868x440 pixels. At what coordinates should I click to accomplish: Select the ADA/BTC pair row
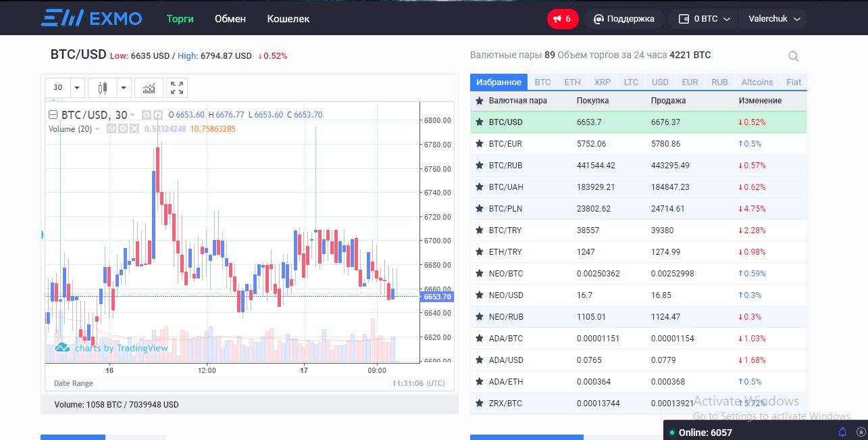tap(638, 339)
